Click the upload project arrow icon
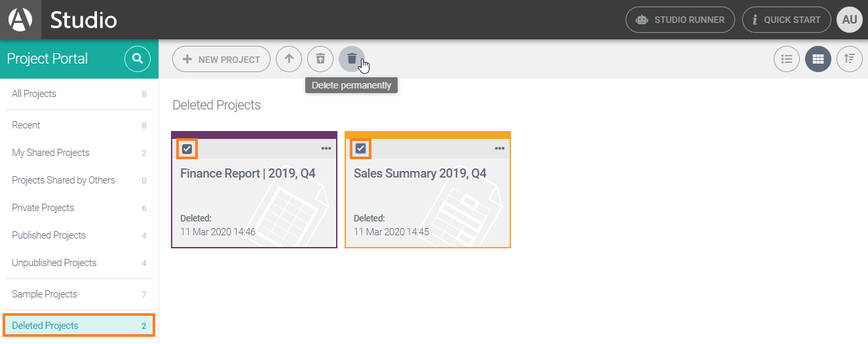 click(x=289, y=59)
